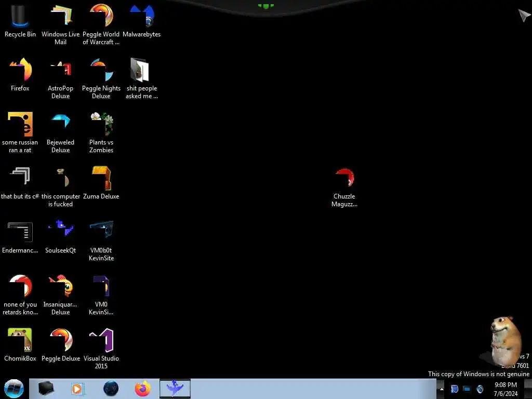Screen dimensions: 532x399
Task: Open the dark globe taskbar icon
Action: coord(111,389)
